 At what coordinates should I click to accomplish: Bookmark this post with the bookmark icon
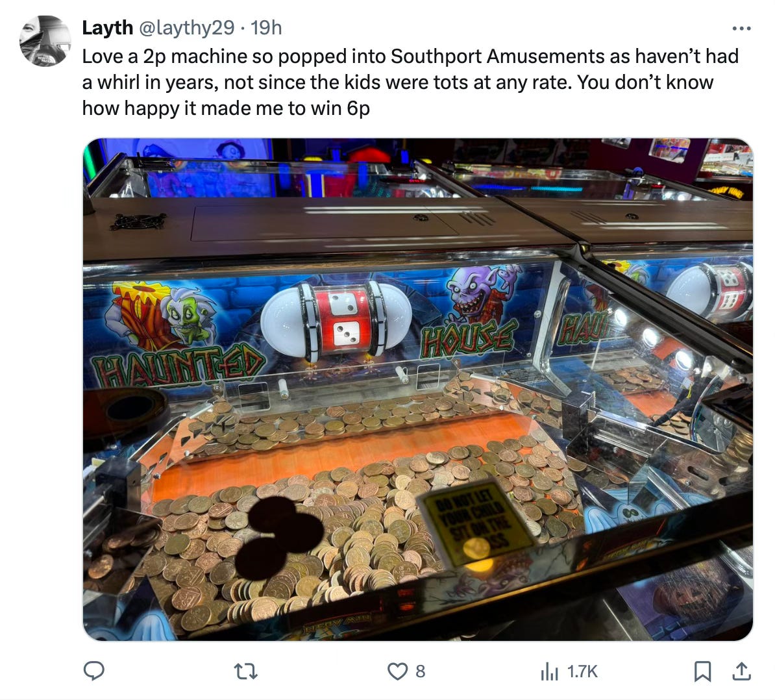point(702,671)
